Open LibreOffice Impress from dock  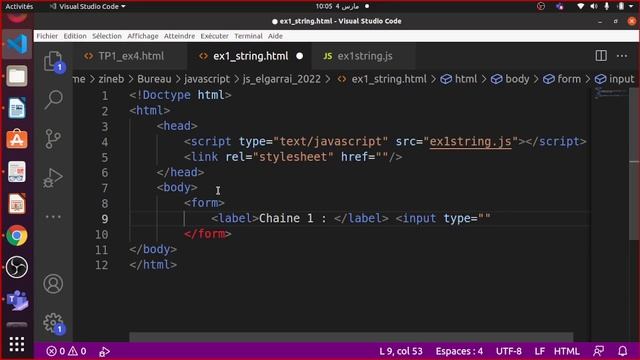(17, 204)
